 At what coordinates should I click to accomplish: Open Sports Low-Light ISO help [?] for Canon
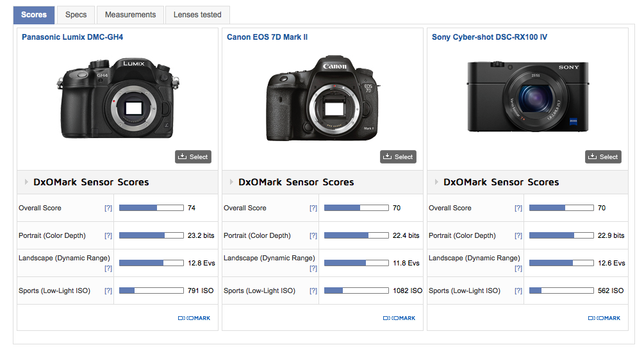(x=313, y=291)
